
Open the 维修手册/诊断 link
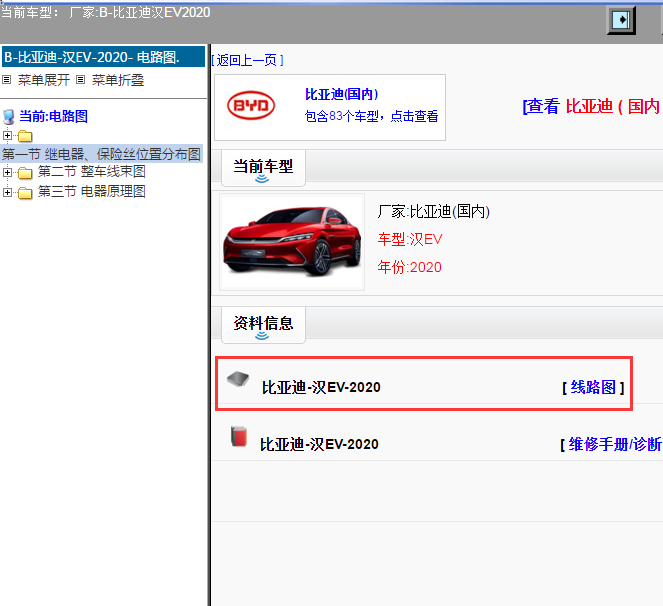615,444
